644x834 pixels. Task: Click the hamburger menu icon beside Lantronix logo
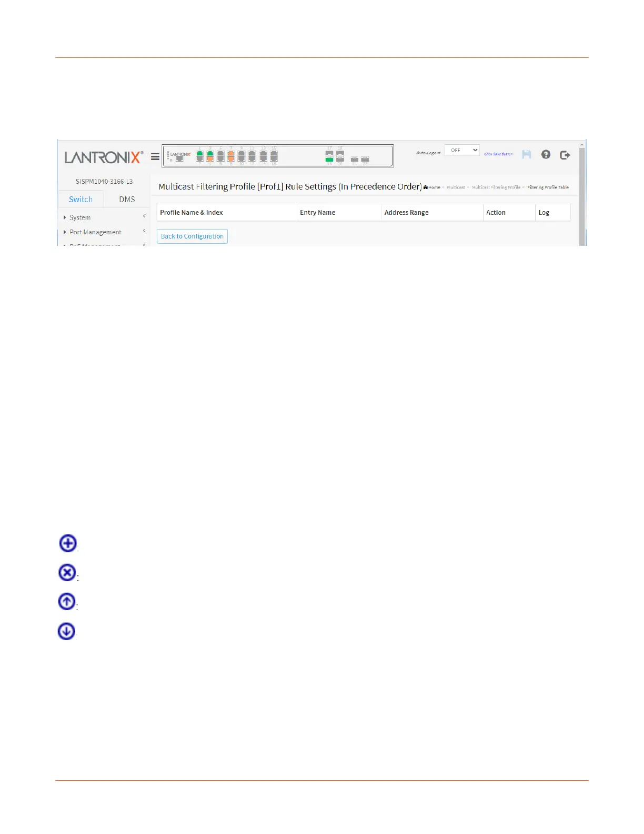tap(155, 156)
